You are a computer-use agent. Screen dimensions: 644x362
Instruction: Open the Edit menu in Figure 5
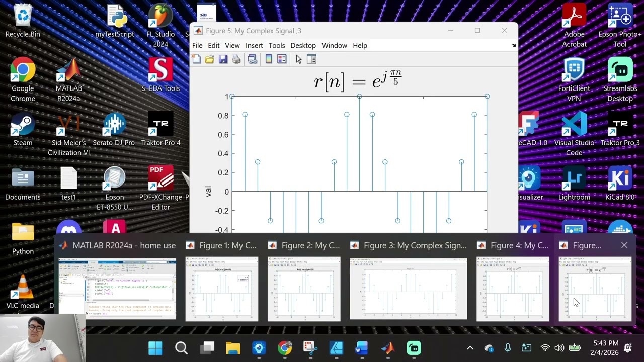pos(214,45)
